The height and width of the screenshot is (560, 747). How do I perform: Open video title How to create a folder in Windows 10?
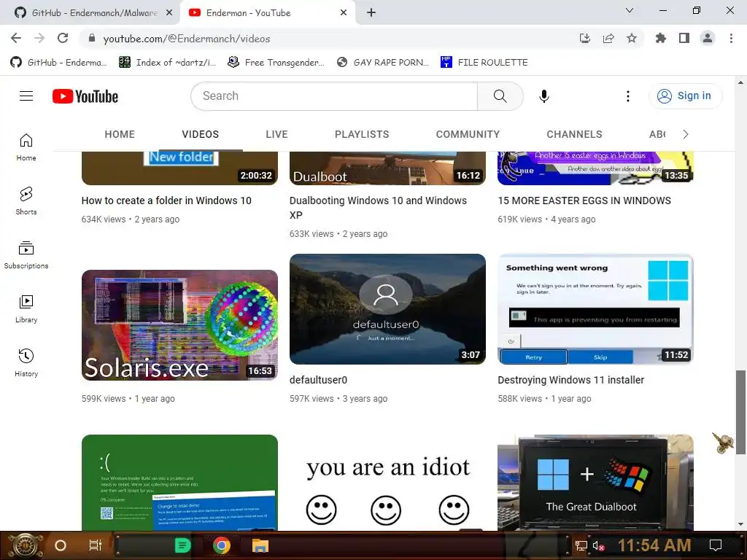pos(166,201)
